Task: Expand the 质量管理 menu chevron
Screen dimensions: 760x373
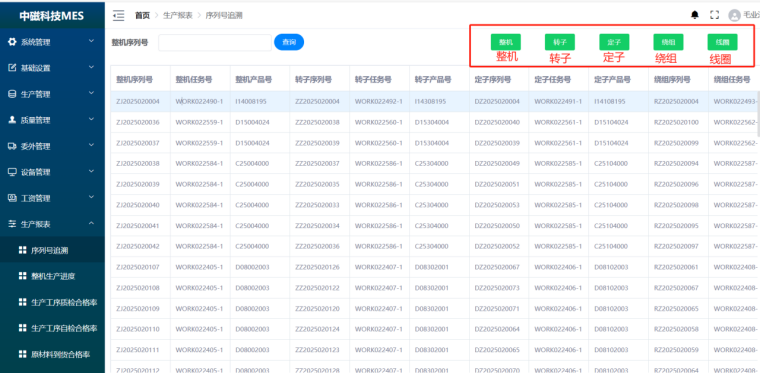Action: click(91, 120)
